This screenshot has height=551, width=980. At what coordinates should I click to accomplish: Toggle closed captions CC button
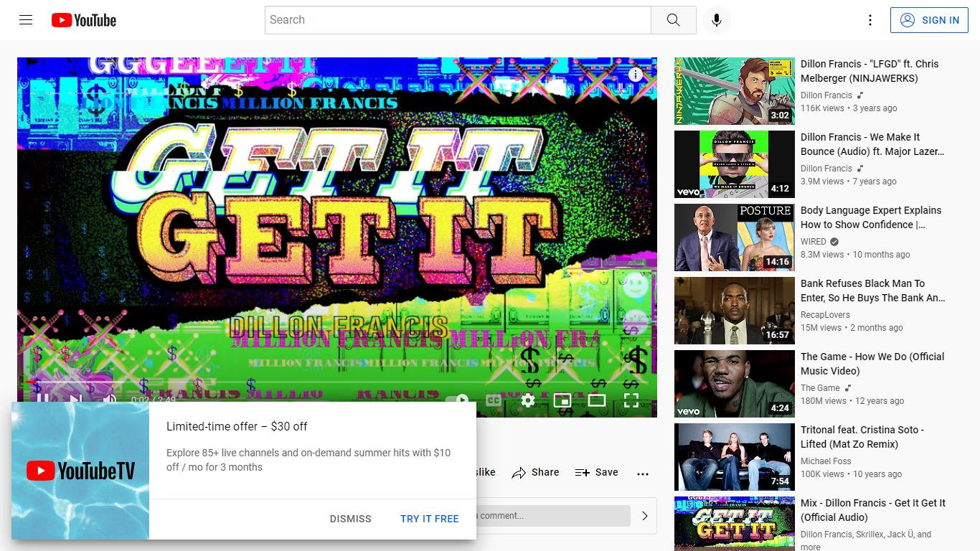494,400
